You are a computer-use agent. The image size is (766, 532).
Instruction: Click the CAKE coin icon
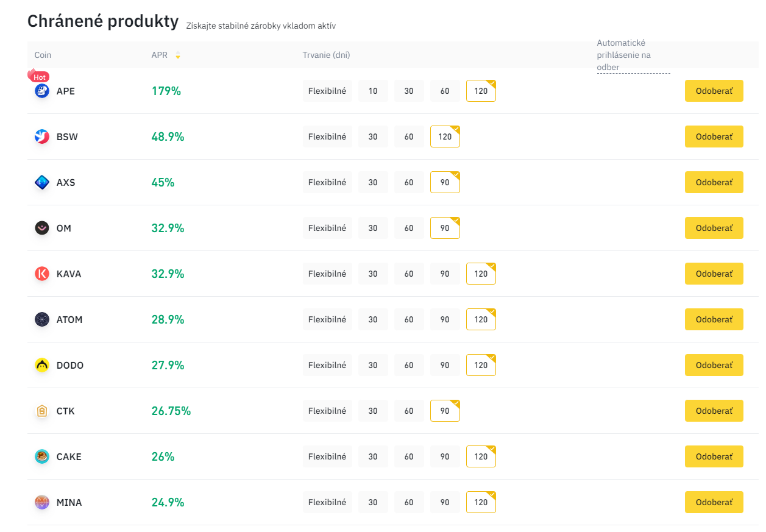coord(42,456)
